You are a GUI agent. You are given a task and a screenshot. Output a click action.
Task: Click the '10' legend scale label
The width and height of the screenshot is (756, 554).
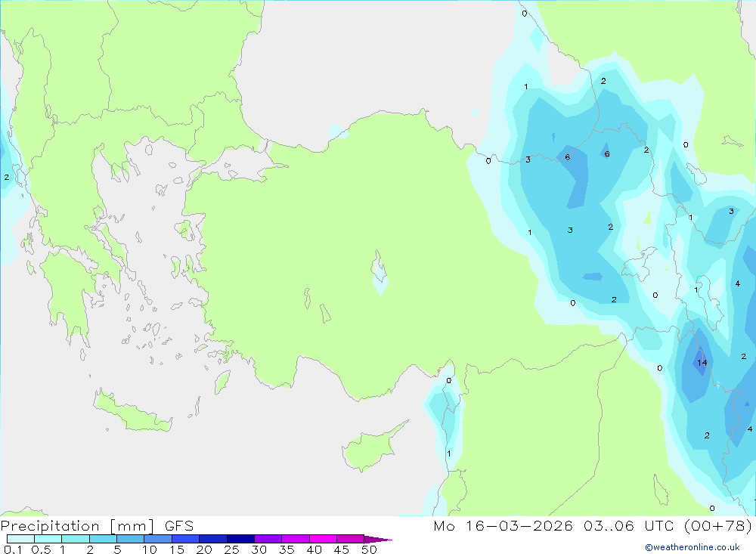coord(150,549)
